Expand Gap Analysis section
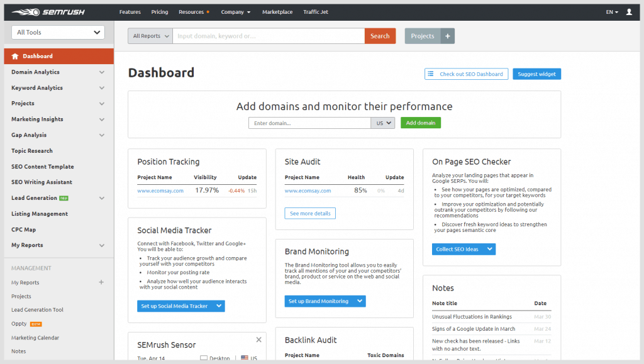The width and height of the screenshot is (644, 364). (101, 135)
